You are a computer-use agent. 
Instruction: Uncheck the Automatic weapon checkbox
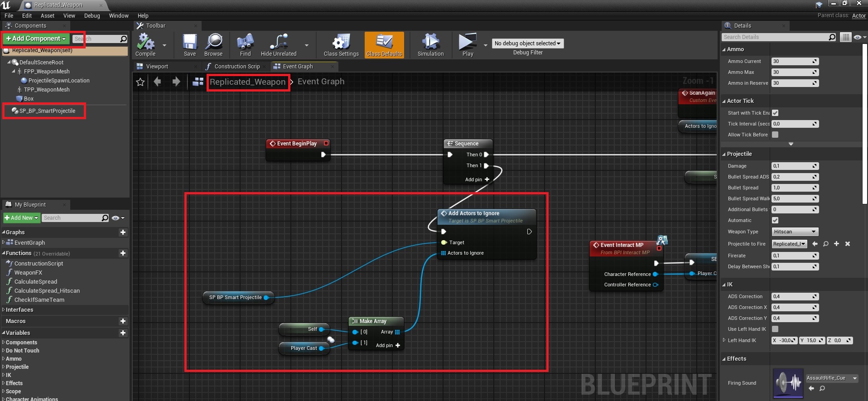coord(775,220)
